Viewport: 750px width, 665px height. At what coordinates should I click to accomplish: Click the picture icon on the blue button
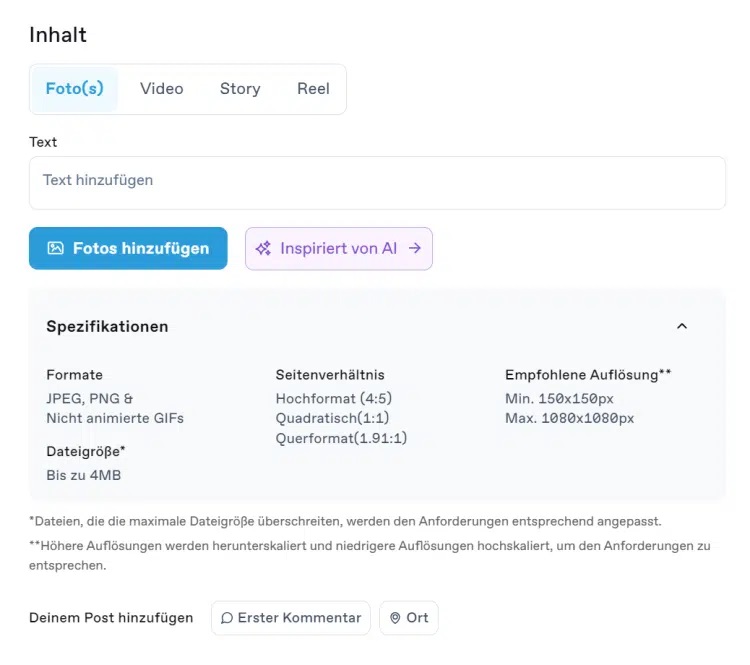click(56, 248)
